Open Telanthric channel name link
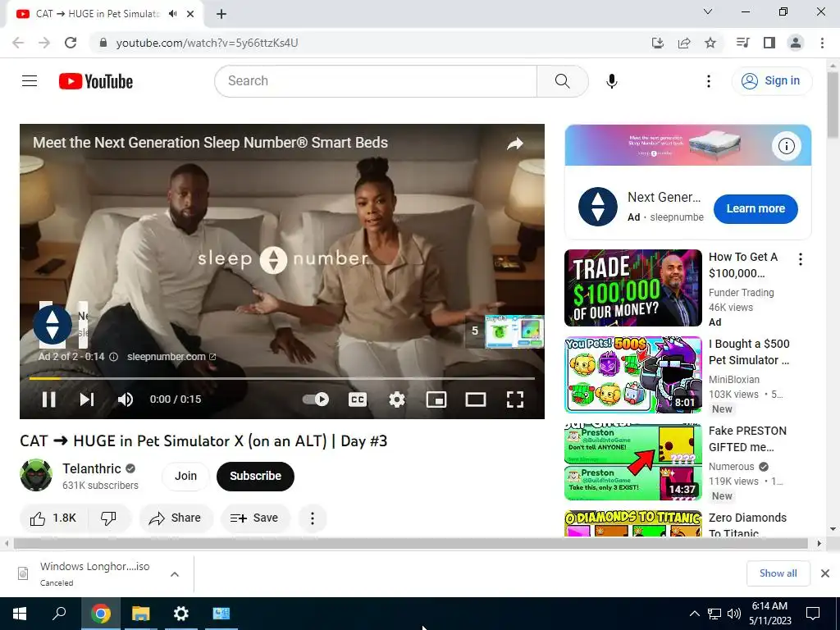This screenshot has height=630, width=840. (x=92, y=468)
